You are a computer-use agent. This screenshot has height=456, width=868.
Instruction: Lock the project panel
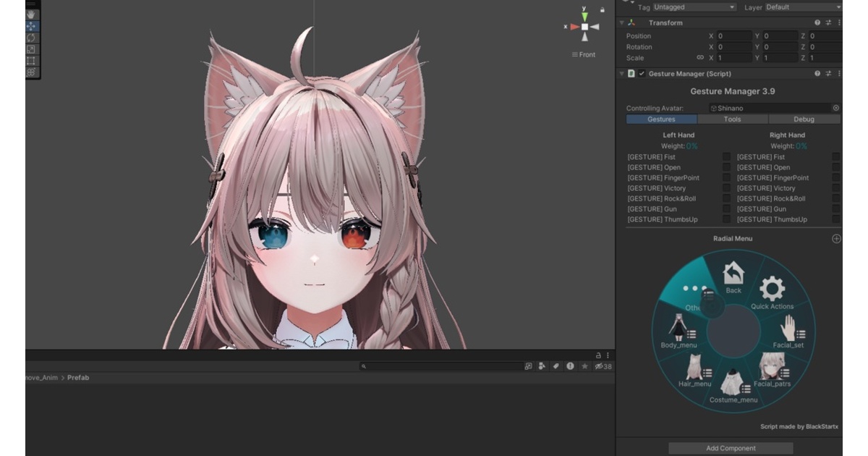coord(598,355)
